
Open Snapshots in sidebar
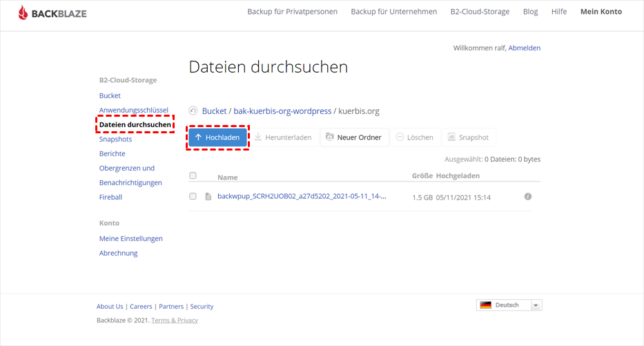pyautogui.click(x=115, y=139)
